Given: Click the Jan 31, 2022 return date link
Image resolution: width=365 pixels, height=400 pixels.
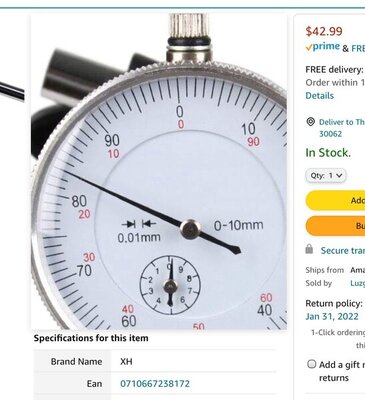Looking at the screenshot, I should 332,316.
